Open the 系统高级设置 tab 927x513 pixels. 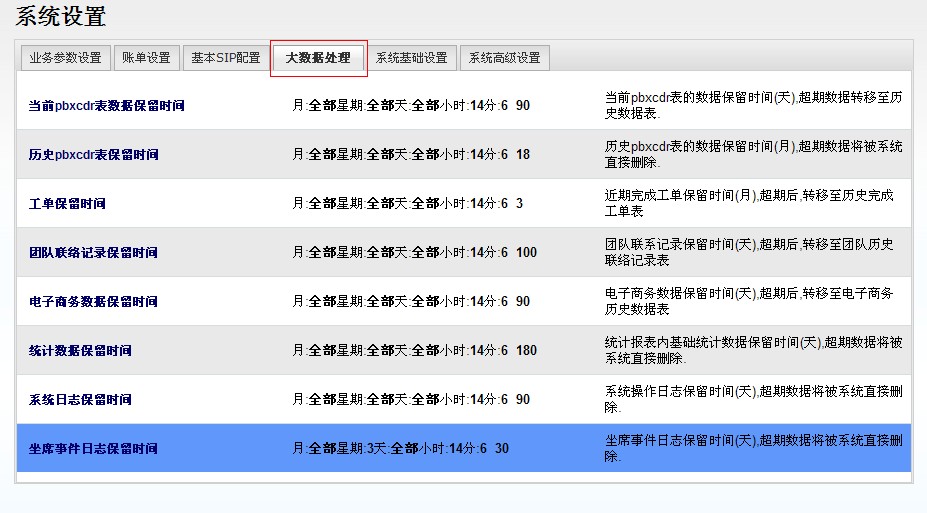pos(504,58)
